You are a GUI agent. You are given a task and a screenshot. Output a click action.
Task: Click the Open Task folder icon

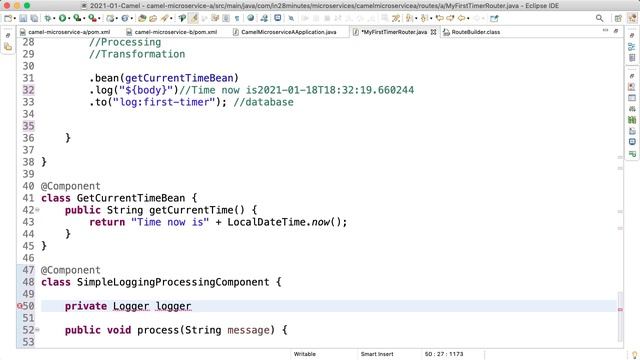(153, 18)
